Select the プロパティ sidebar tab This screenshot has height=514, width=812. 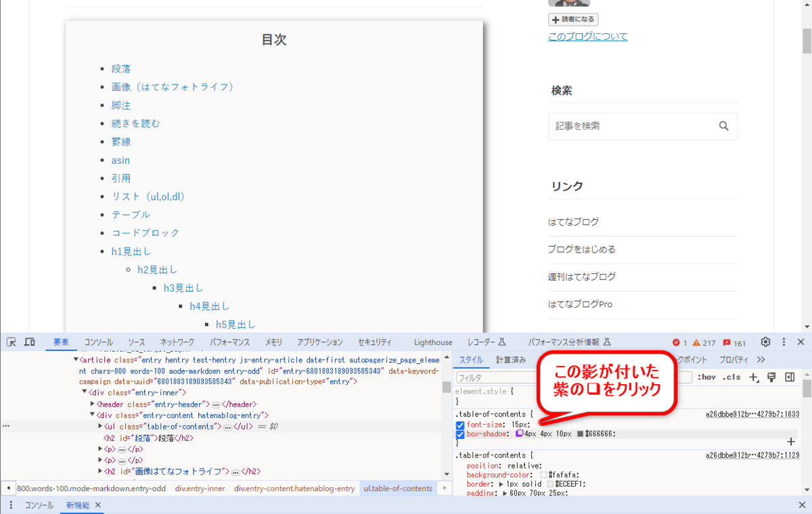pyautogui.click(x=734, y=360)
